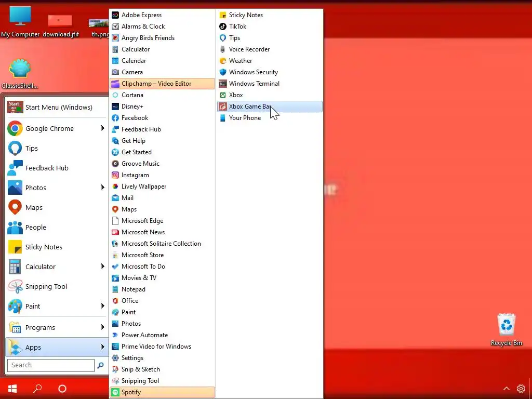Screen dimensions: 532x399
Task: Open the Office app icon
Action: (115, 301)
